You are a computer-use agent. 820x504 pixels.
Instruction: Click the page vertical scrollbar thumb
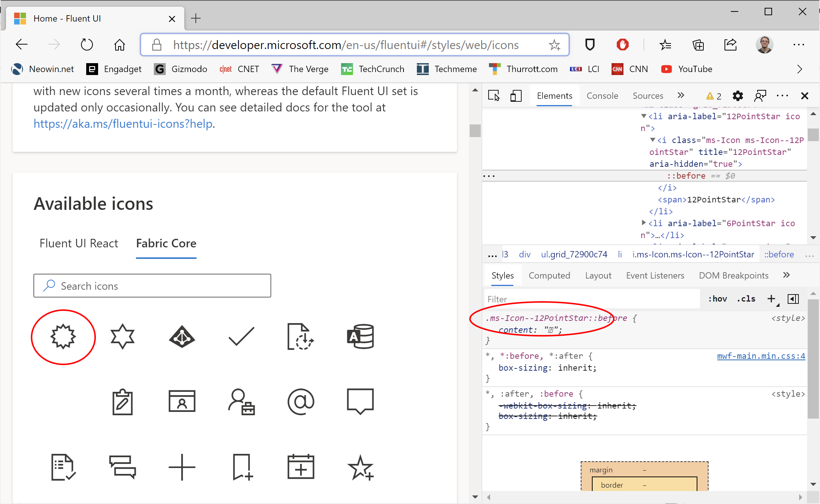point(475,131)
